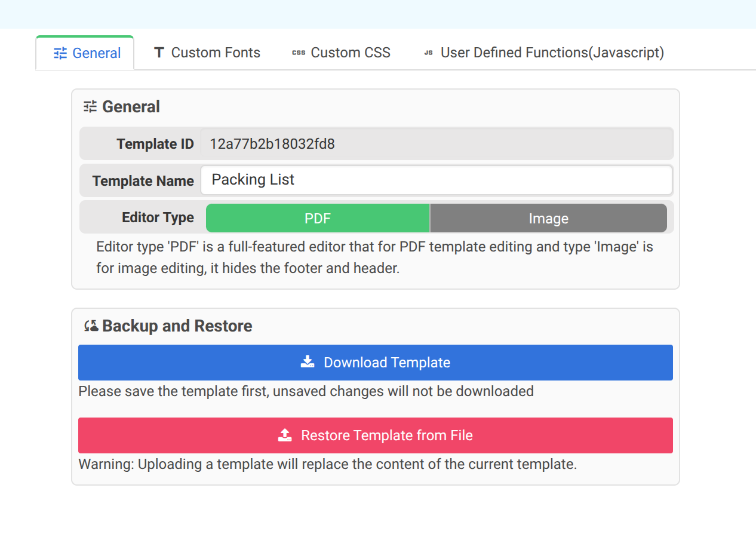Click the 'Warning: Uploading a template' notice
This screenshot has height=537, width=756.
click(327, 464)
